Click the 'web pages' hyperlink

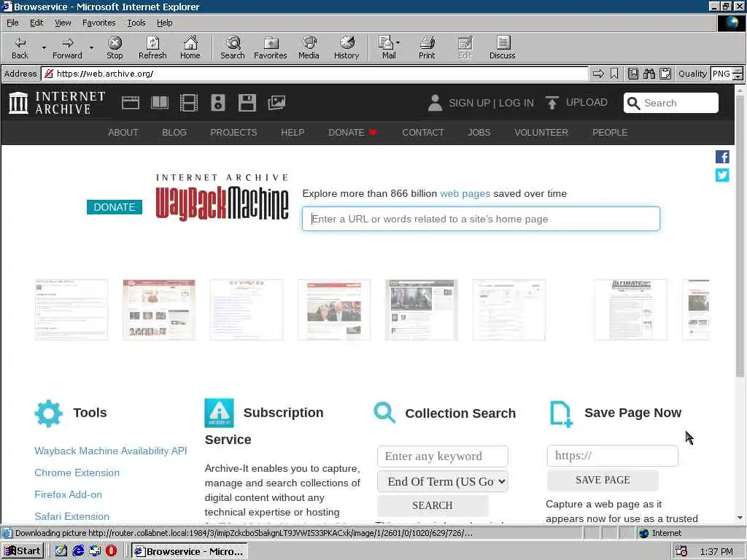point(465,193)
